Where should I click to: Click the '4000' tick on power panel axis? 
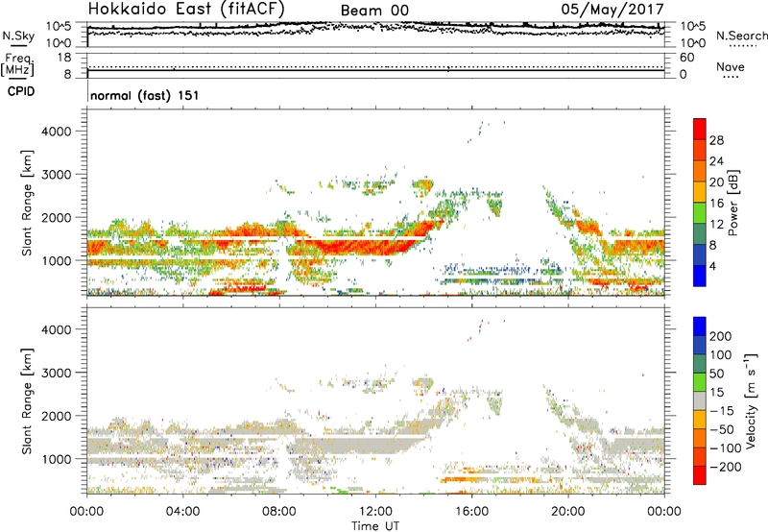click(57, 132)
